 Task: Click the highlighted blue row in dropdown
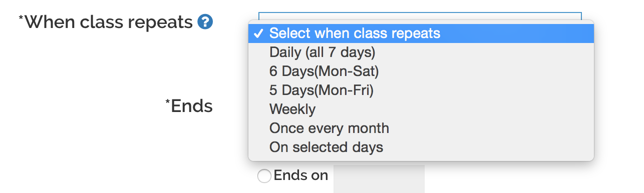[x=421, y=33]
